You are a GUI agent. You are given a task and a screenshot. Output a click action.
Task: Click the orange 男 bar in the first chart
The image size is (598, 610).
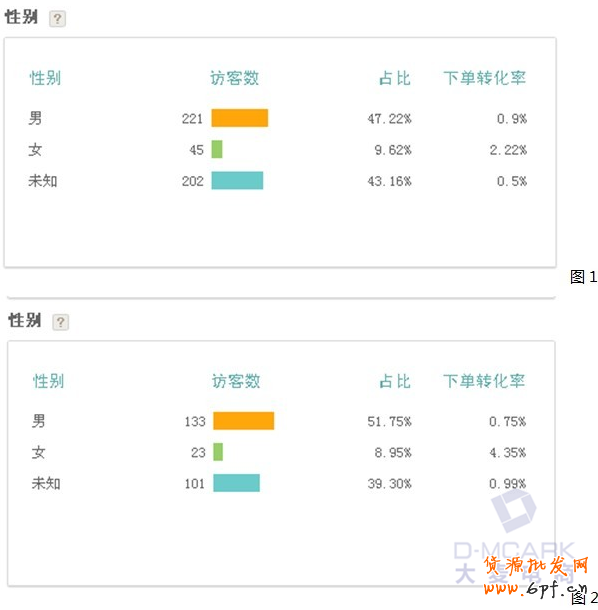pyautogui.click(x=240, y=118)
